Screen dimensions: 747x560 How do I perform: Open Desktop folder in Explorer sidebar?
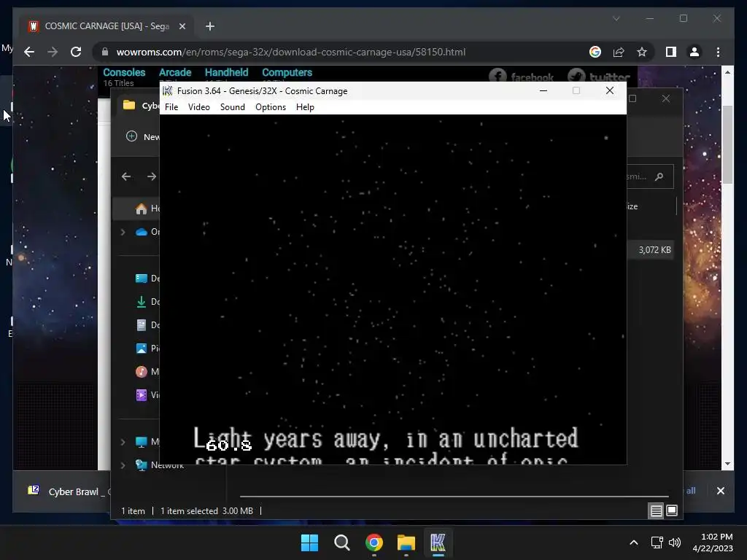click(x=147, y=278)
